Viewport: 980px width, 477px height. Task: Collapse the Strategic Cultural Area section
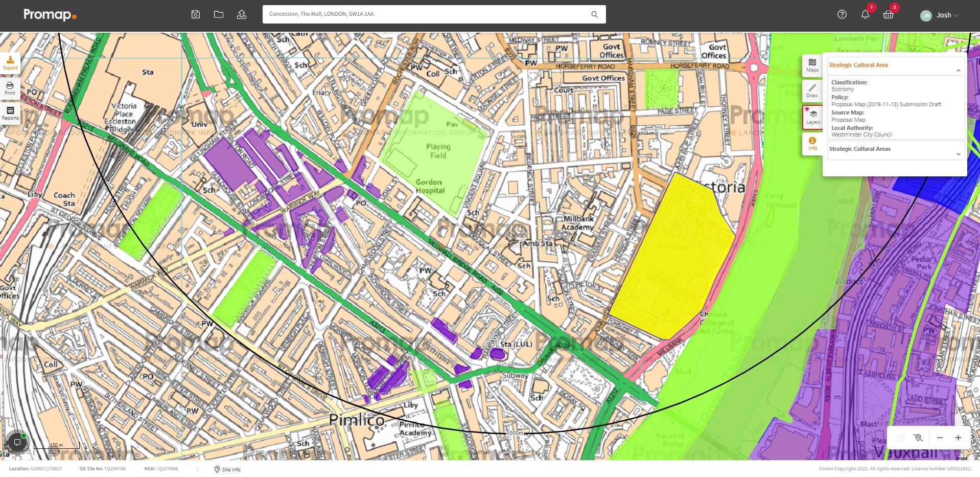point(959,71)
